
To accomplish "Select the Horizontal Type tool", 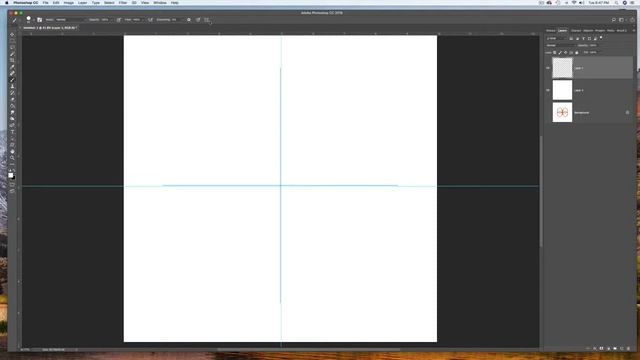I will click(x=12, y=132).
